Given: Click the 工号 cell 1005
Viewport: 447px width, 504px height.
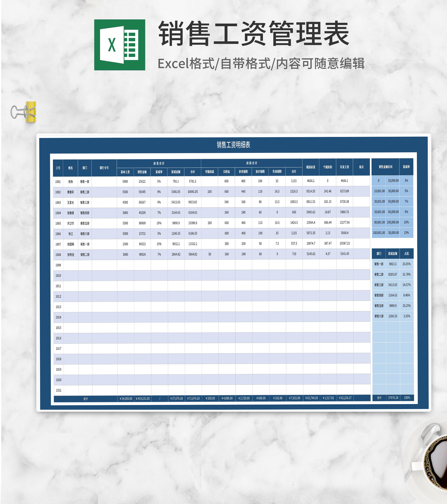Looking at the screenshot, I should (x=58, y=223).
